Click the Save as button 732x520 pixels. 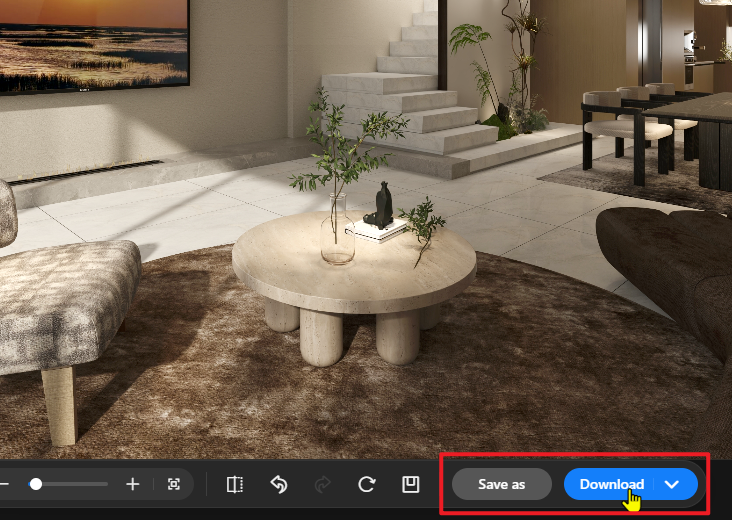[501, 484]
